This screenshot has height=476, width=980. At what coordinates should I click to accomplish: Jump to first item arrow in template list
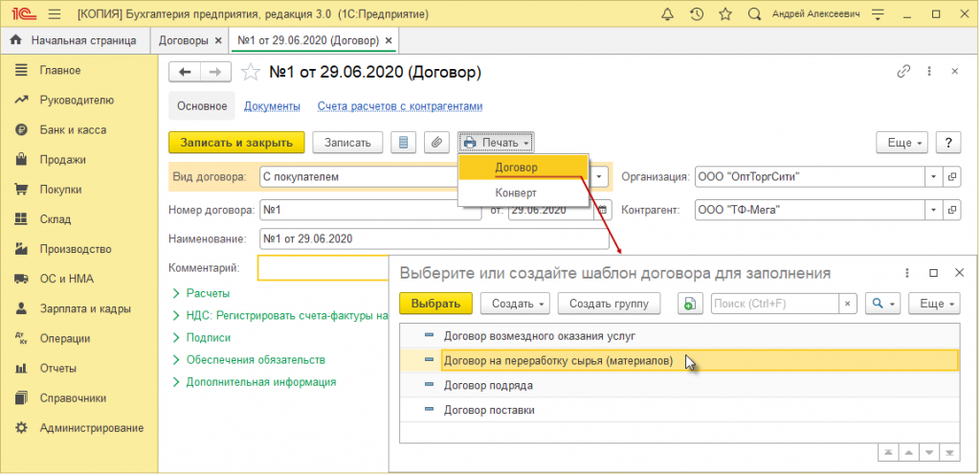point(887,452)
